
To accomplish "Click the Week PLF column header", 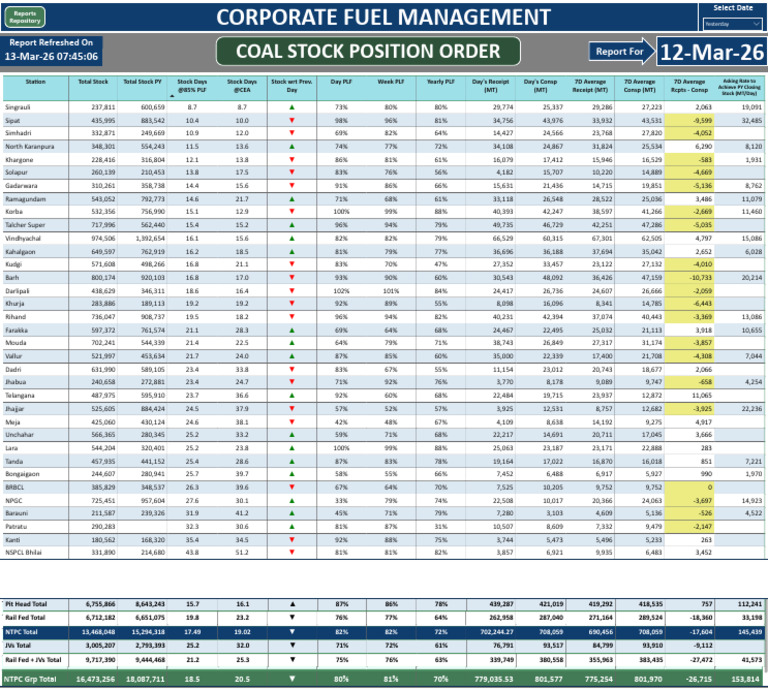I will point(391,82).
